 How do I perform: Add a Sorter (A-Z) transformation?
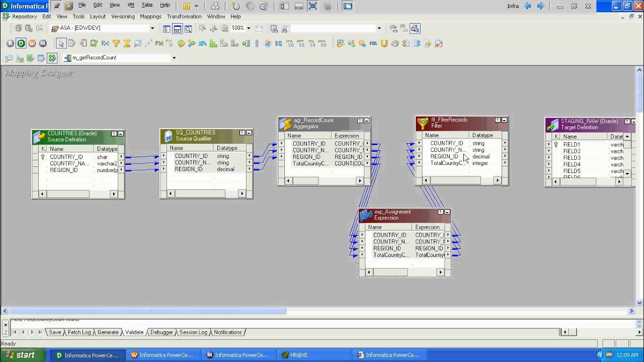pos(257,44)
